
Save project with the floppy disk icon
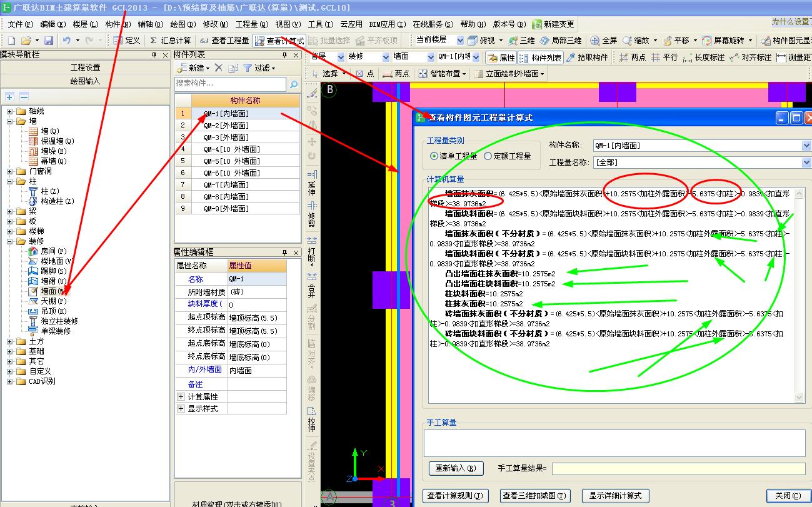pos(48,41)
